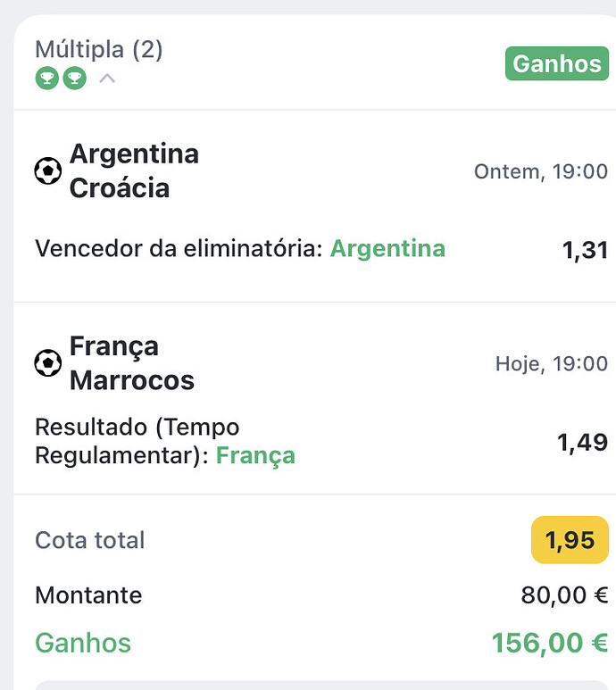Click the 1,31 odds value

point(586,250)
